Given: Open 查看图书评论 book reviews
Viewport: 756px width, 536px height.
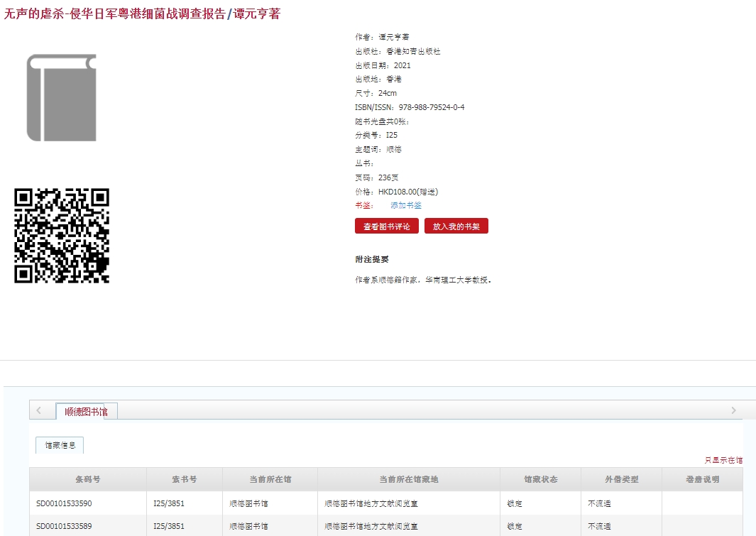Looking at the screenshot, I should pyautogui.click(x=387, y=226).
